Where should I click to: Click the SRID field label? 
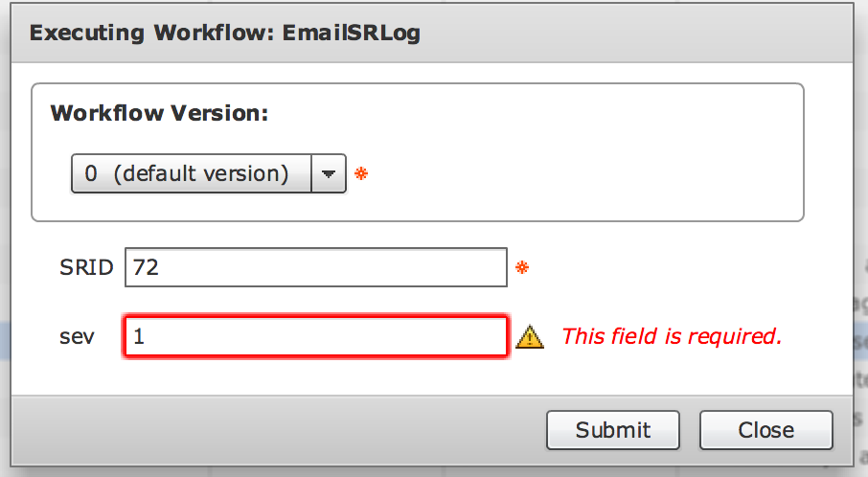coord(86,268)
